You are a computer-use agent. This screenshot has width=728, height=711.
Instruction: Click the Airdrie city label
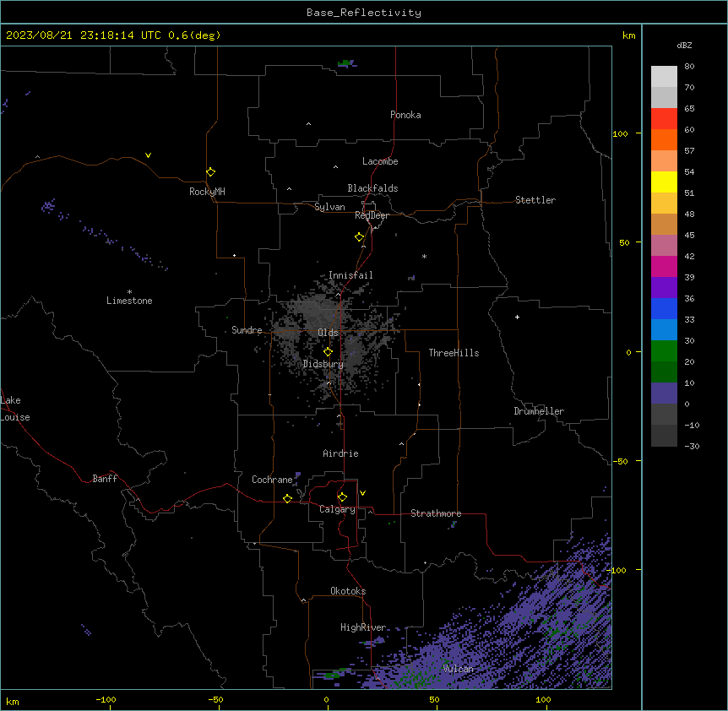click(341, 453)
